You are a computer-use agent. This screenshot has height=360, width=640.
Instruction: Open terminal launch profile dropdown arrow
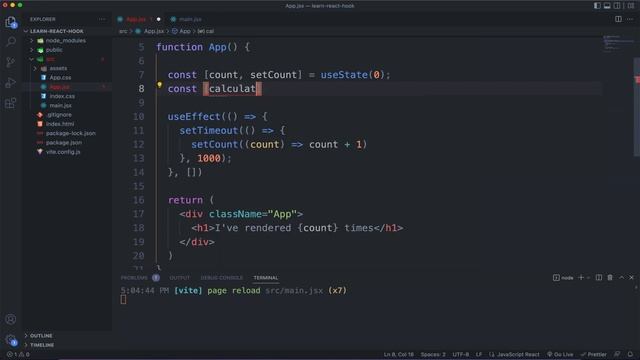[x=588, y=278]
